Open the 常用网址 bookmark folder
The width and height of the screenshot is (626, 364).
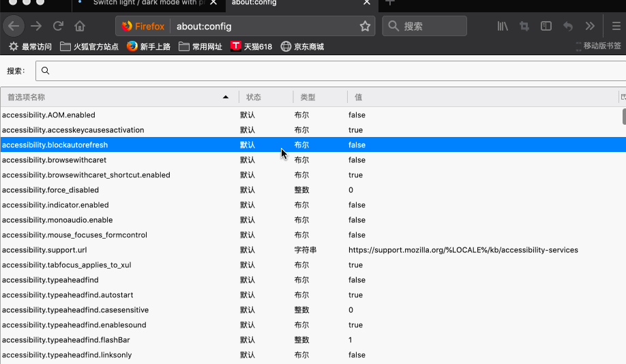click(200, 47)
